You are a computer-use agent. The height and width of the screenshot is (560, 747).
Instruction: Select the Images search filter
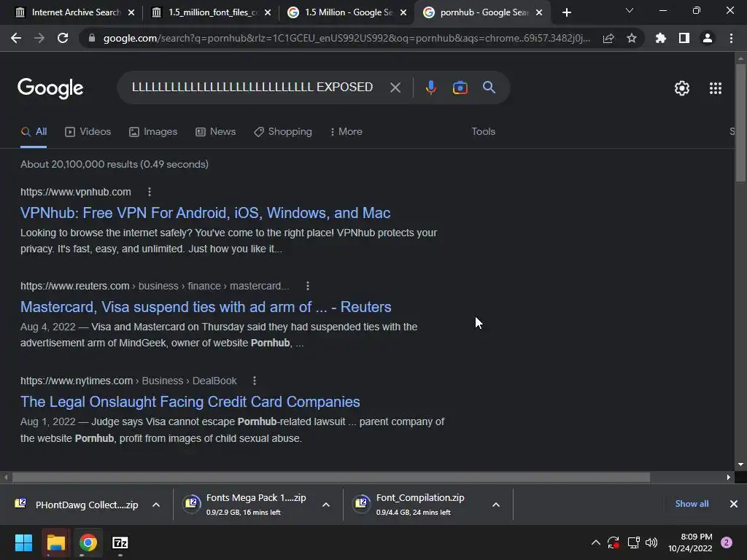point(153,132)
